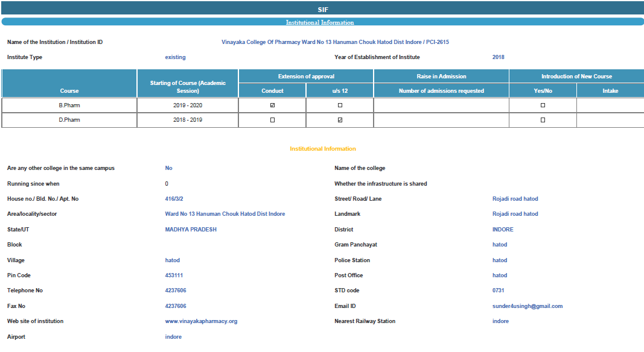644x352 pixels.
Task: Click the Block field label
Action: pos(14,245)
